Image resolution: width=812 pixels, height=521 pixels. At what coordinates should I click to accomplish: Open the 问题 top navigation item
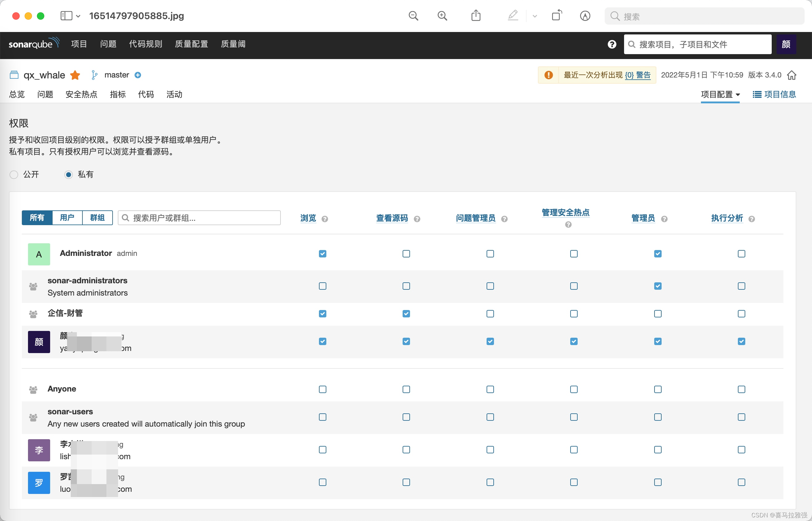tap(108, 44)
